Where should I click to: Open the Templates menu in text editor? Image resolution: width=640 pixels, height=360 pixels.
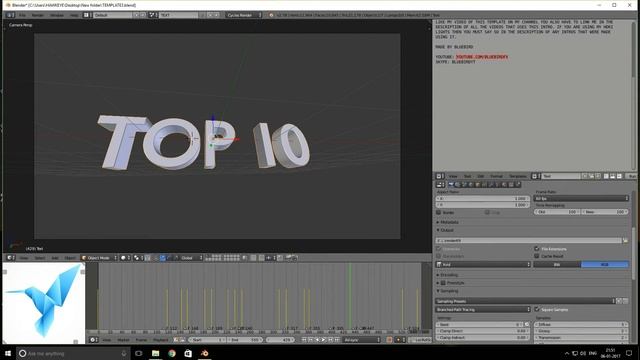pos(518,176)
